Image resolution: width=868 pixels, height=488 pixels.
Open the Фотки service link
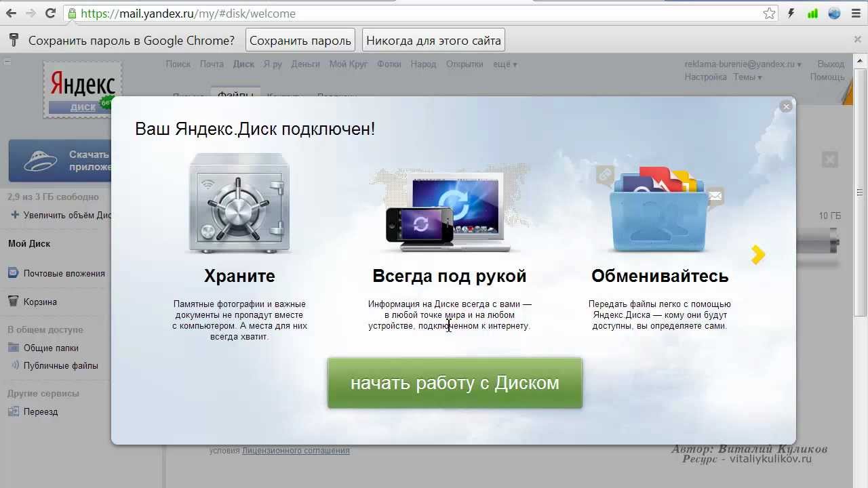point(389,64)
